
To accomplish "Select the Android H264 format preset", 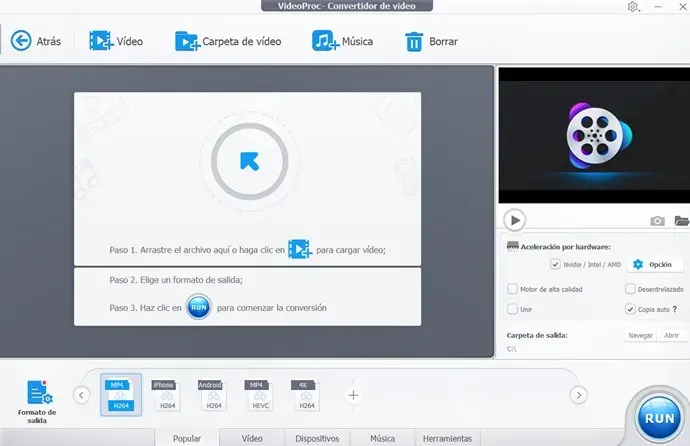I will click(x=214, y=395).
